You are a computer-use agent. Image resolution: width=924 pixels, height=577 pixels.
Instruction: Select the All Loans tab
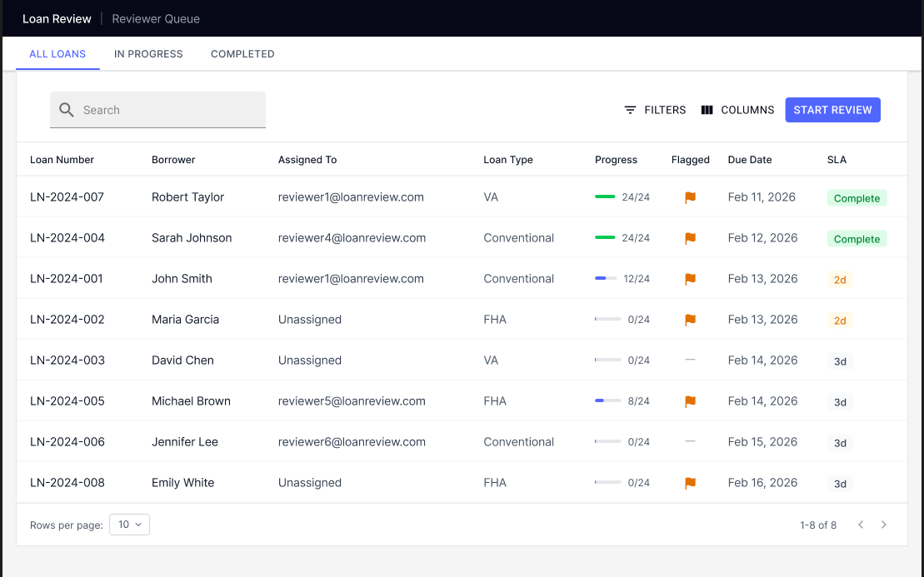(x=57, y=53)
